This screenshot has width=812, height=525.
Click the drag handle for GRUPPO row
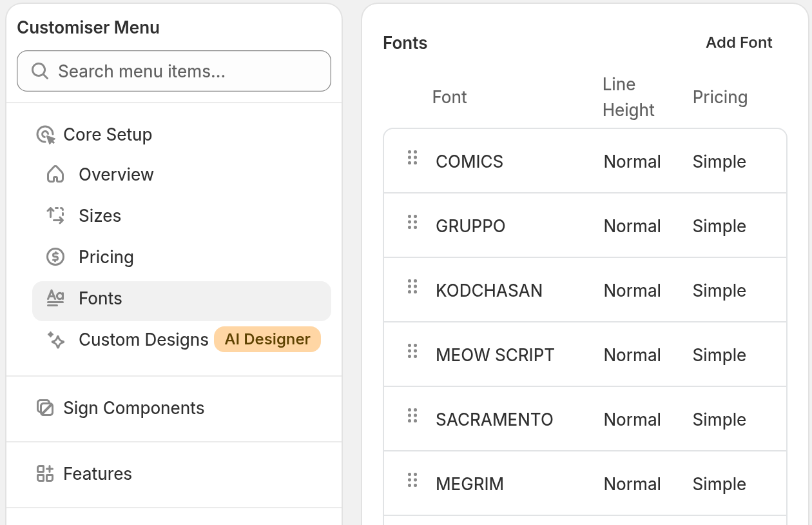412,222
